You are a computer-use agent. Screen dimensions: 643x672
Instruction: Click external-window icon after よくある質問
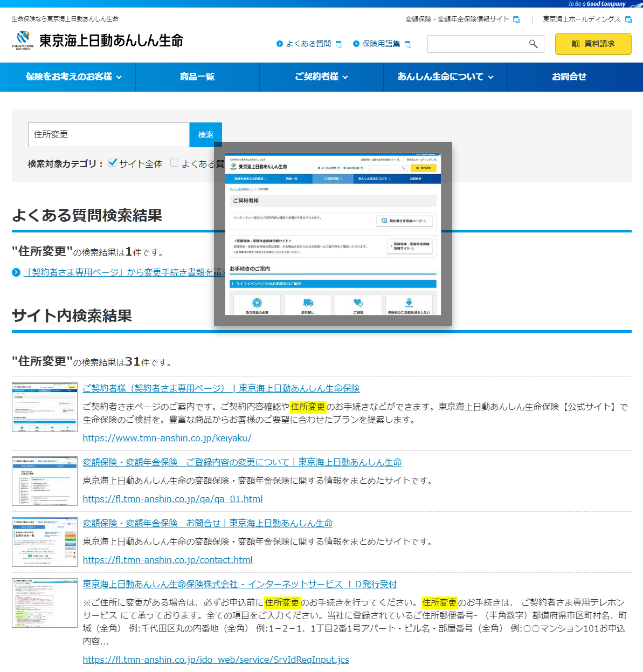(x=339, y=44)
